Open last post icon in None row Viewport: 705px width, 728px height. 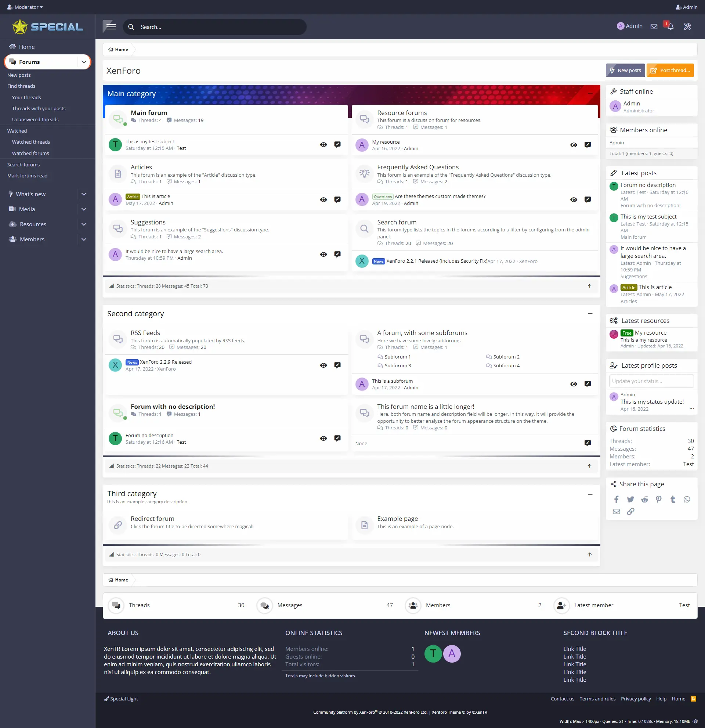pos(588,443)
